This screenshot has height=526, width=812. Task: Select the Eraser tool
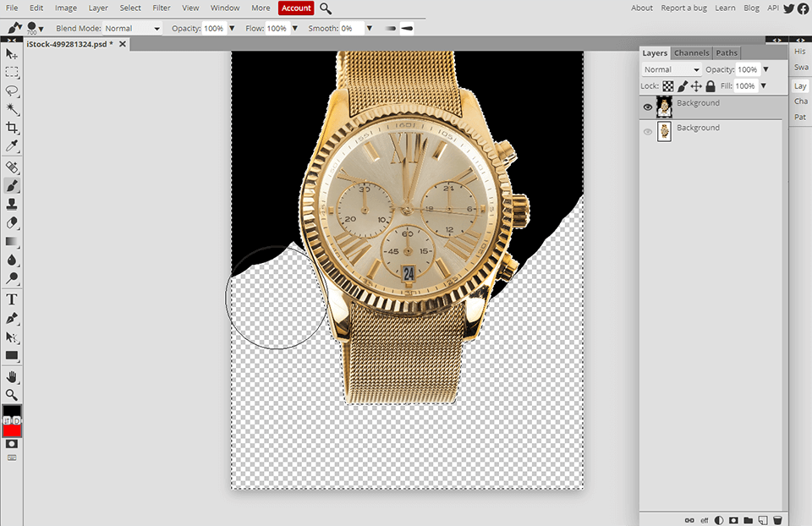coord(12,222)
